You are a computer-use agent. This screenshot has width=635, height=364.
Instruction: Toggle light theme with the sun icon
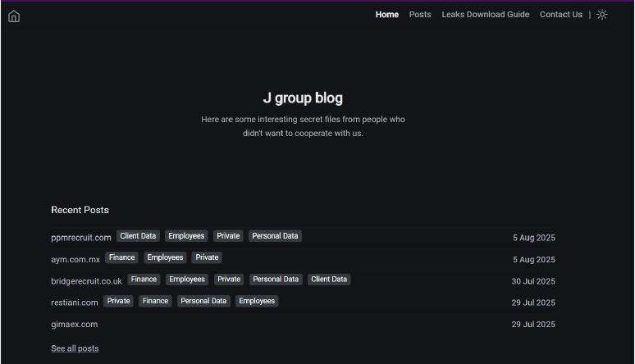(x=602, y=15)
